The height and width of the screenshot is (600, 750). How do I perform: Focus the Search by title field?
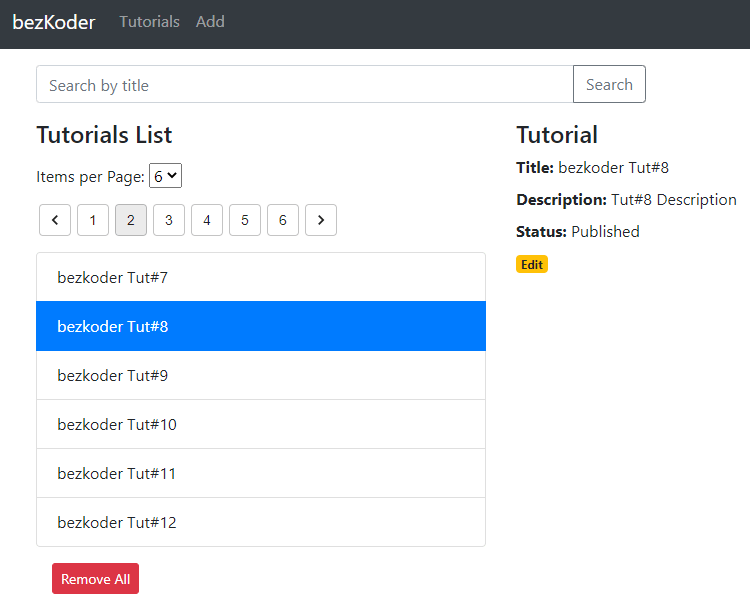[305, 84]
